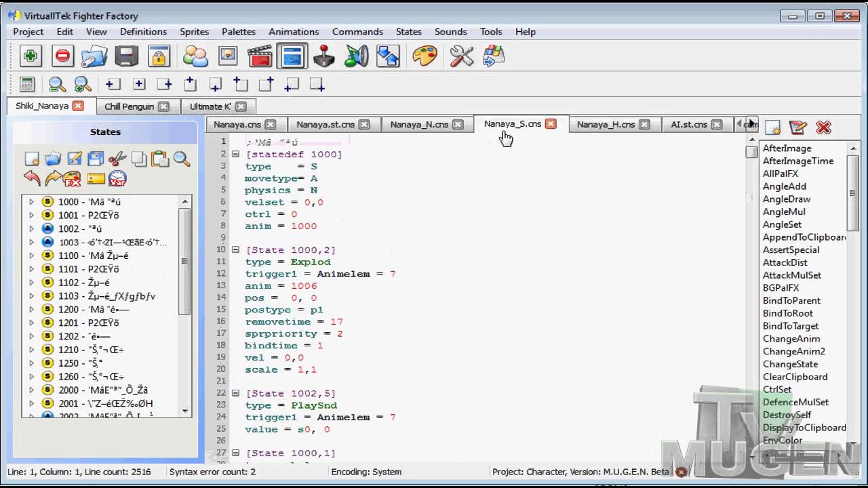Open Commands with the joystick icon
This screenshot has height=488, width=868.
[324, 56]
